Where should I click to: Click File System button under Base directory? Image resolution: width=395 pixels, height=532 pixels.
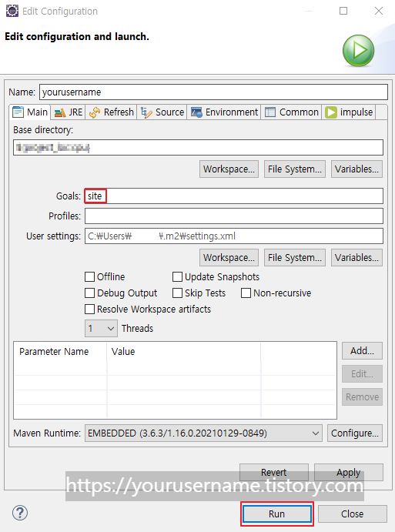pos(295,169)
